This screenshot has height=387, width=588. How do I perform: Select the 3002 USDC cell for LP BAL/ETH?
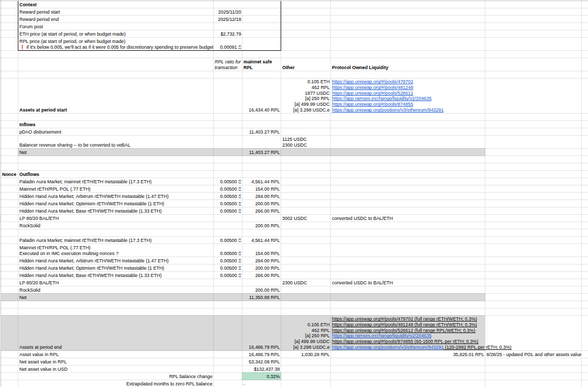(295, 218)
